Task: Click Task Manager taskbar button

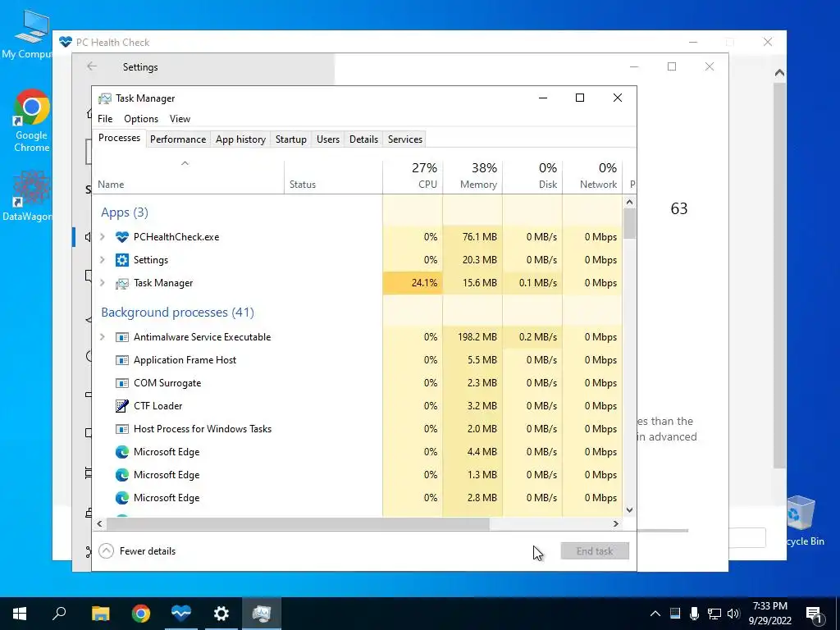Action: click(262, 614)
